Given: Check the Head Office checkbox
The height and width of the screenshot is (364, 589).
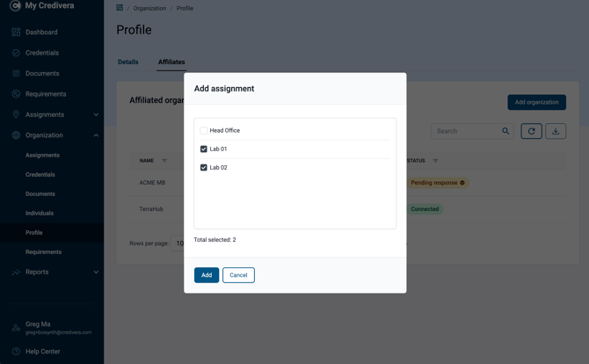Looking at the screenshot, I should point(204,130).
